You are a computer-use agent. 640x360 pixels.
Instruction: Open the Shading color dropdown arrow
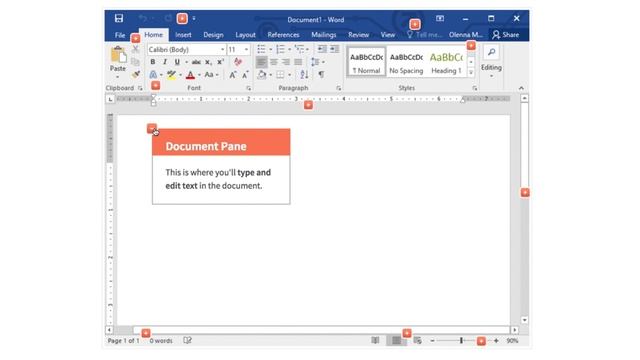(271, 75)
